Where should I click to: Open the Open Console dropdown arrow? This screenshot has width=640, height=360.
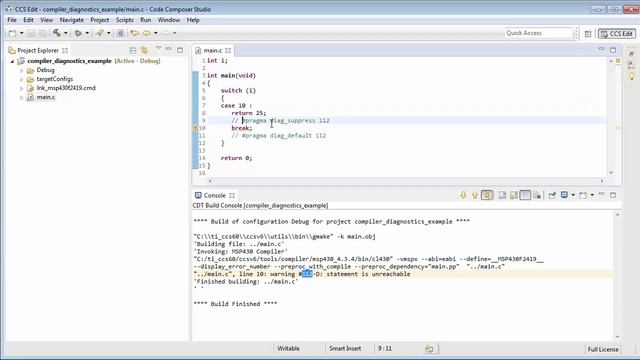(592, 196)
